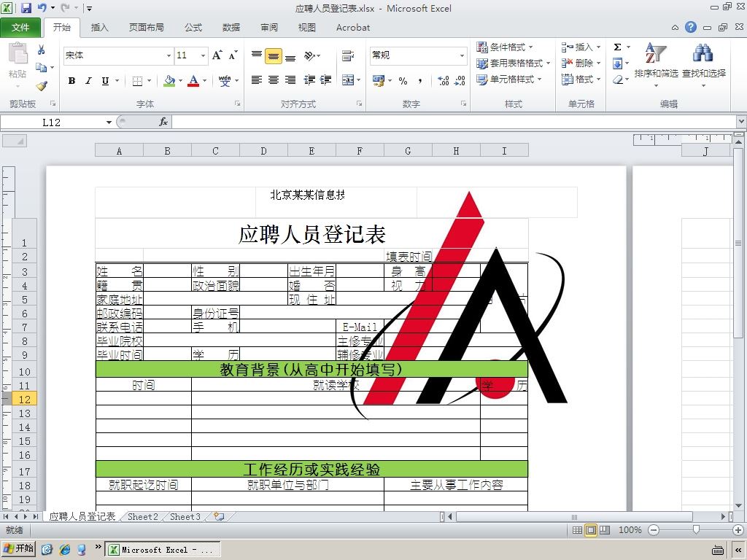Open Format as Table (套用表格格式) dropdown
The height and width of the screenshot is (560, 747).
[513, 63]
